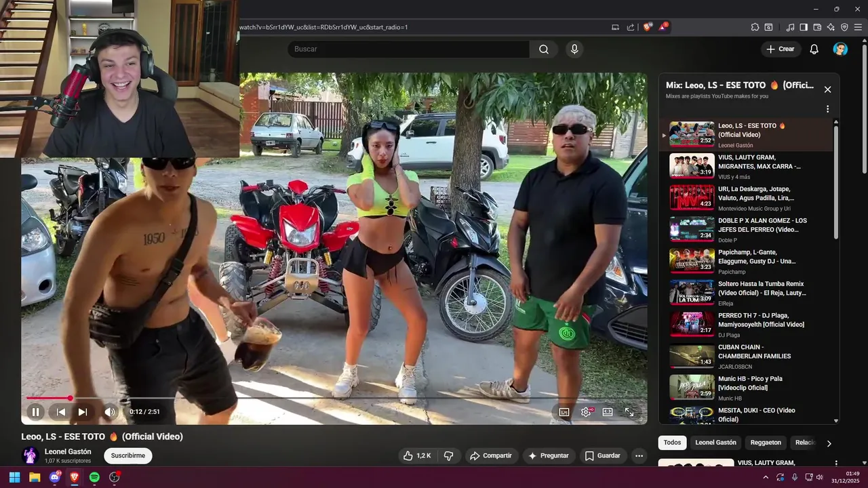The width and height of the screenshot is (868, 488).
Task: Start voice search with microphone
Action: [574, 49]
